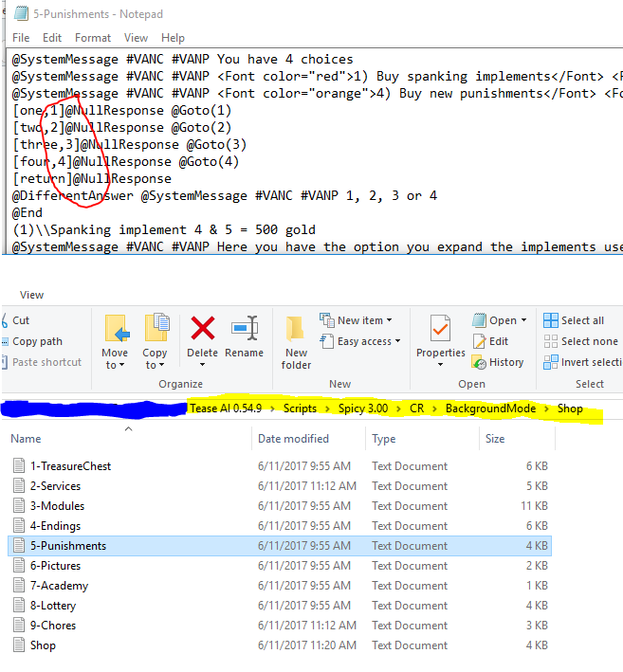This screenshot has height=672, width=623.
Task: Click Invert selection in the ribbon
Action: tap(582, 362)
